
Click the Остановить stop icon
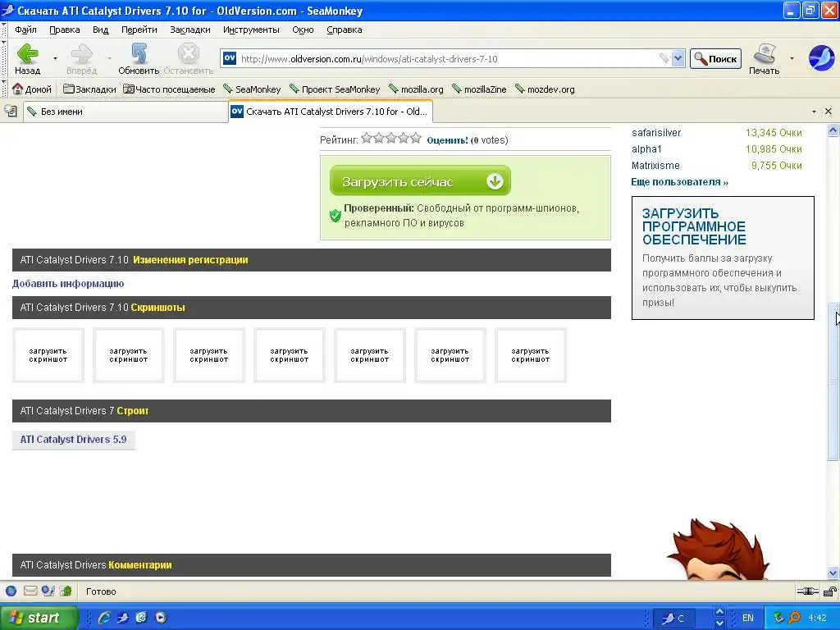tap(188, 58)
